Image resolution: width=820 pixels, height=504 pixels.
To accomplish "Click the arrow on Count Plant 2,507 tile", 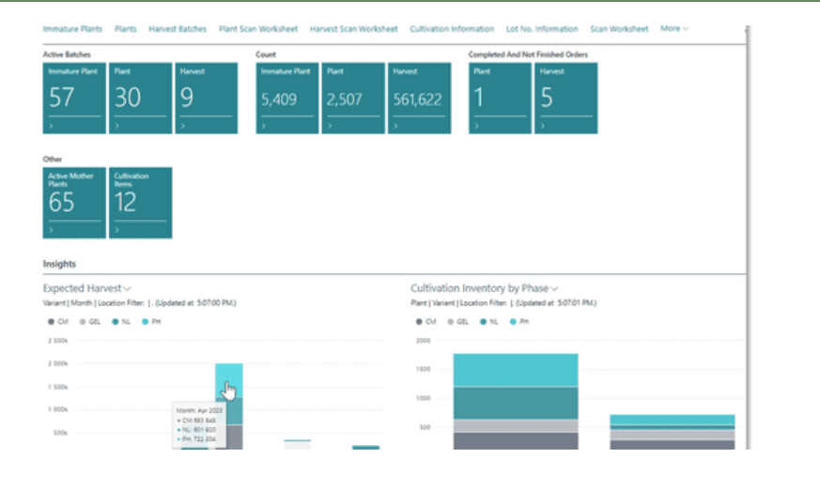I will tap(328, 125).
